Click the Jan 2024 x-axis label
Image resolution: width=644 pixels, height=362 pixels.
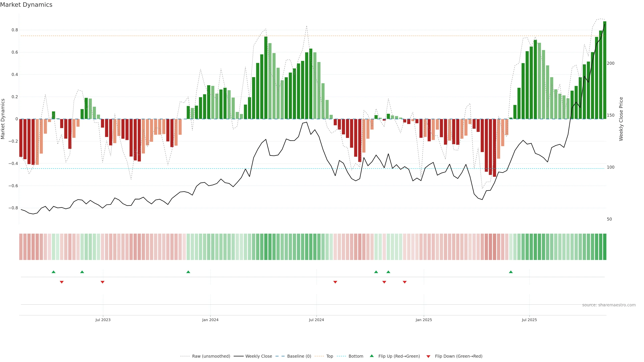(210, 320)
